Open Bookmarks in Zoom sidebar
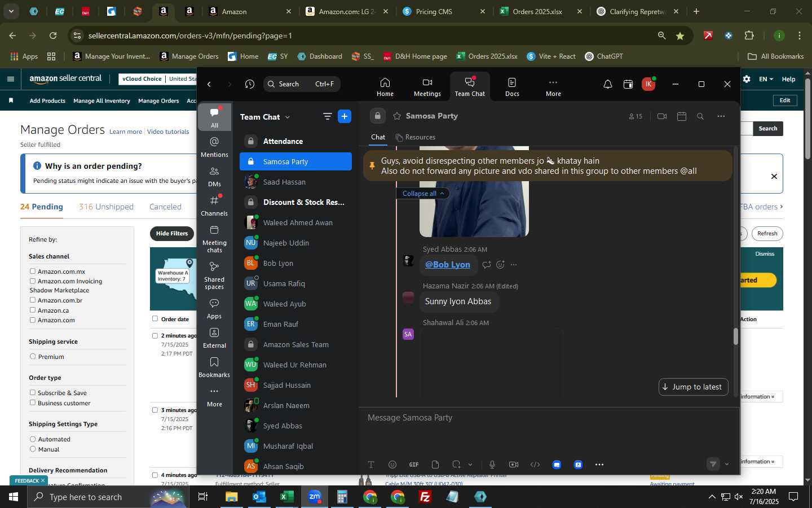 pyautogui.click(x=214, y=367)
